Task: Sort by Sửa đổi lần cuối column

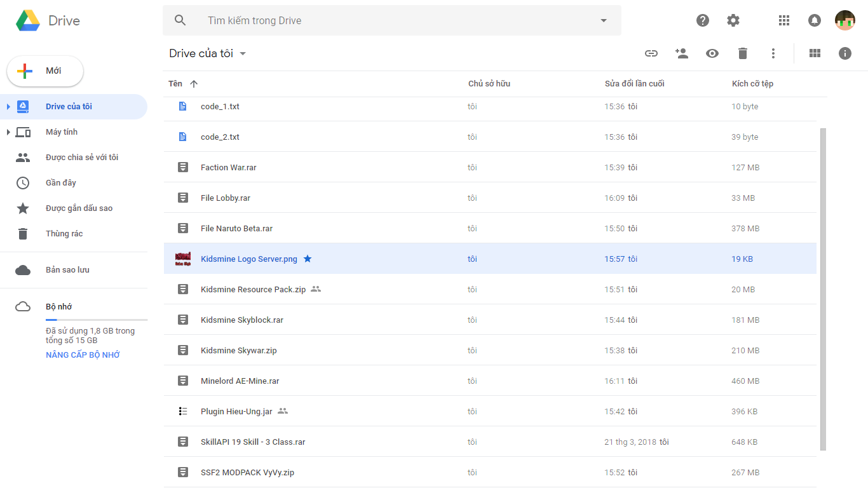Action: pos(634,84)
